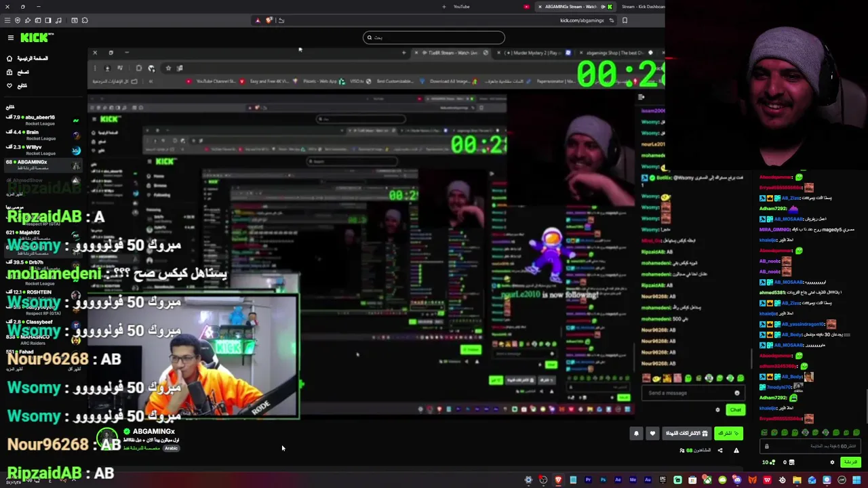Open the browser main menu icon
868x488 pixels.
click(7, 20)
